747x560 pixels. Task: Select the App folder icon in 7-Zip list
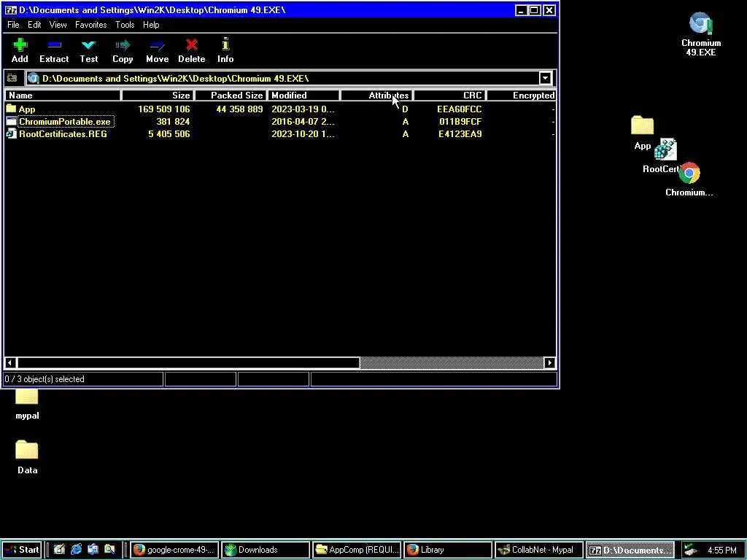12,109
